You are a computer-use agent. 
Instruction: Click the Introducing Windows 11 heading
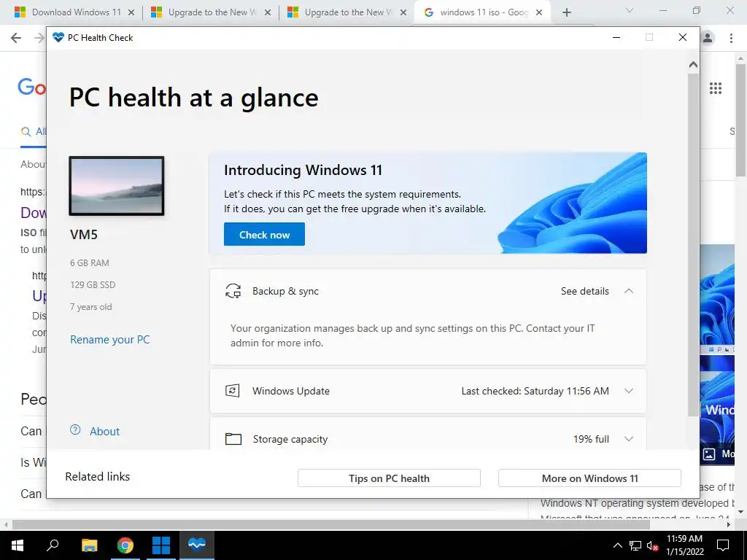303,170
